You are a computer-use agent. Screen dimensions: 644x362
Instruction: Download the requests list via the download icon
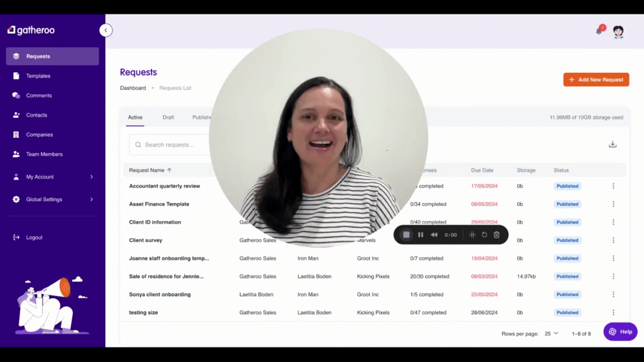[613, 145]
